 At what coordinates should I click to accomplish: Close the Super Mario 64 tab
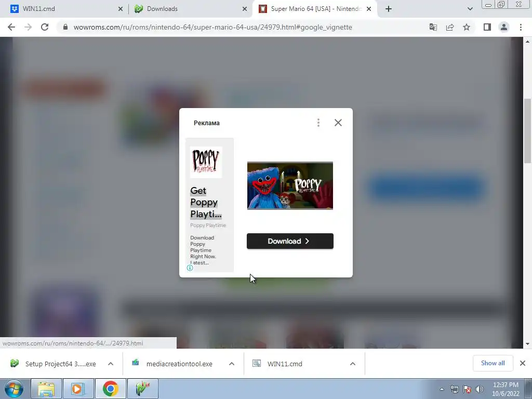[369, 9]
